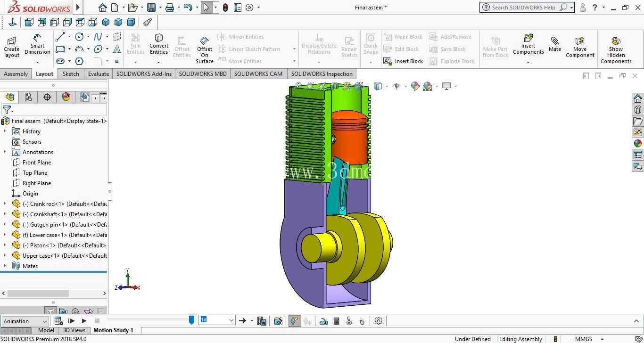Open the SOLIDWORKS Inspection tab
The height and width of the screenshot is (343, 644).
coord(322,74)
